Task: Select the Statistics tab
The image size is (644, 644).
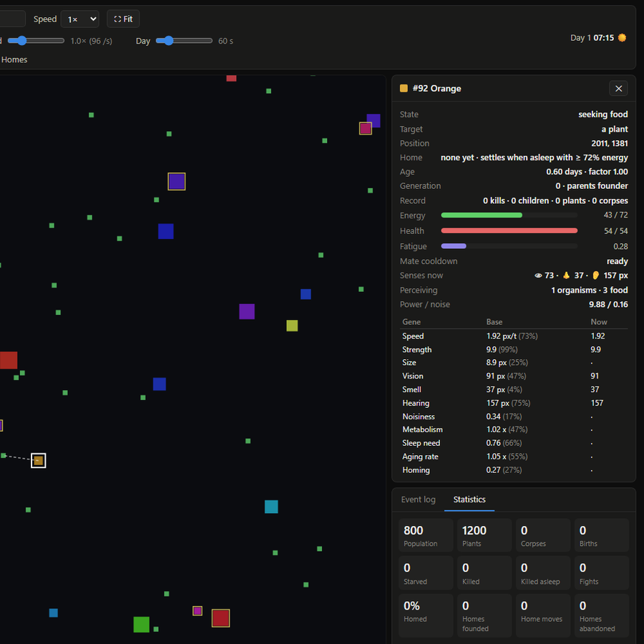Action: [469, 499]
